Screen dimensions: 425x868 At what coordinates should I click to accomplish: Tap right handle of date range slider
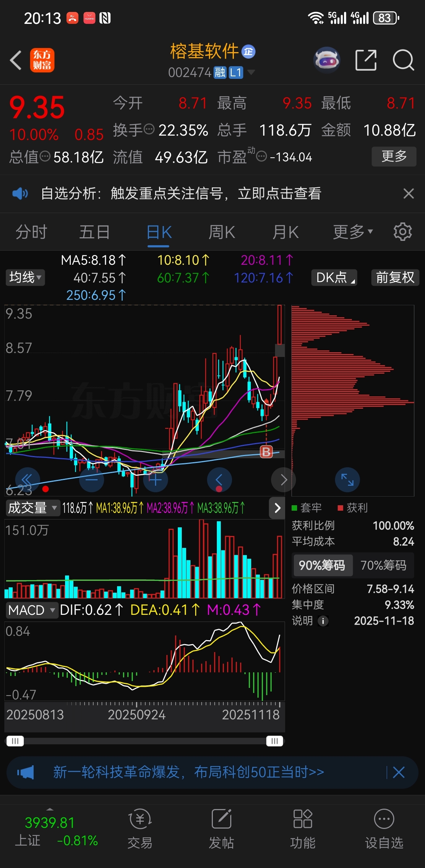(x=275, y=741)
